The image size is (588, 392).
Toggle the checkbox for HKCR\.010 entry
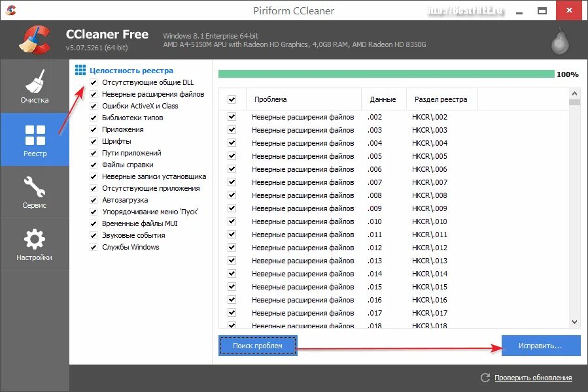(x=232, y=221)
